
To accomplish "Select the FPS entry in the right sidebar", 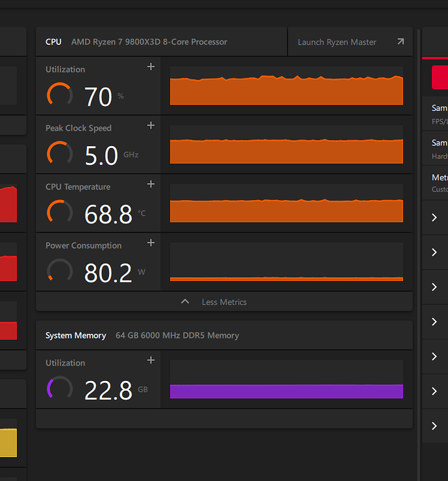I will 440,114.
